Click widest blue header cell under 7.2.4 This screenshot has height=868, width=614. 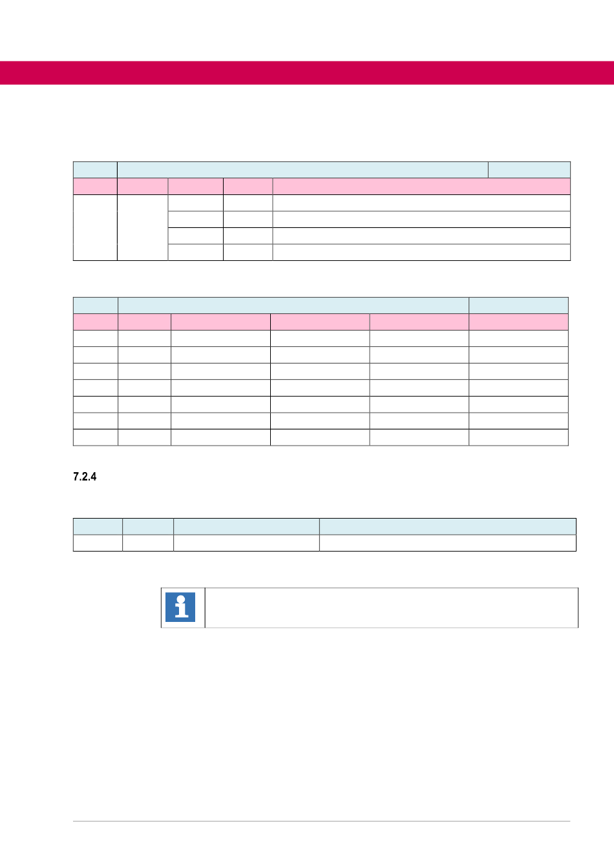[x=447, y=526]
